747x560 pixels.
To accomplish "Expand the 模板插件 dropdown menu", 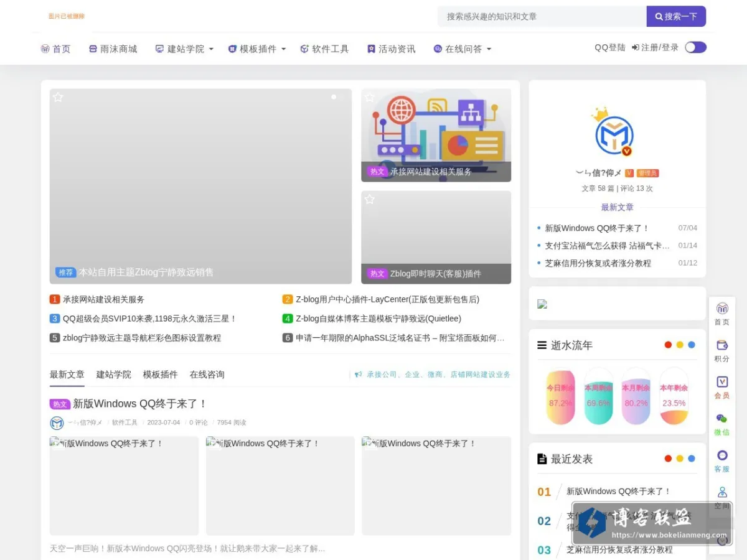I will (283, 49).
